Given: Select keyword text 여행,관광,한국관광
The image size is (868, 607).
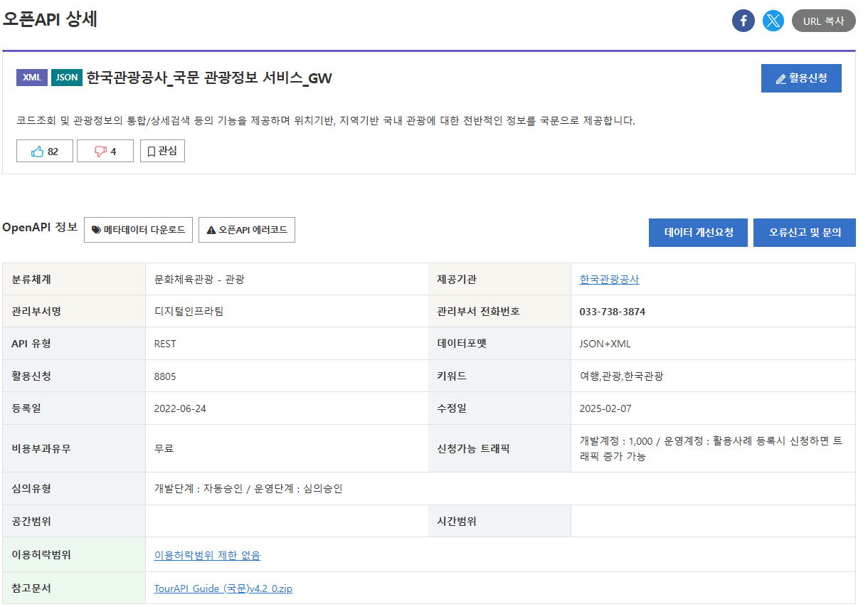Looking at the screenshot, I should coord(622,376).
